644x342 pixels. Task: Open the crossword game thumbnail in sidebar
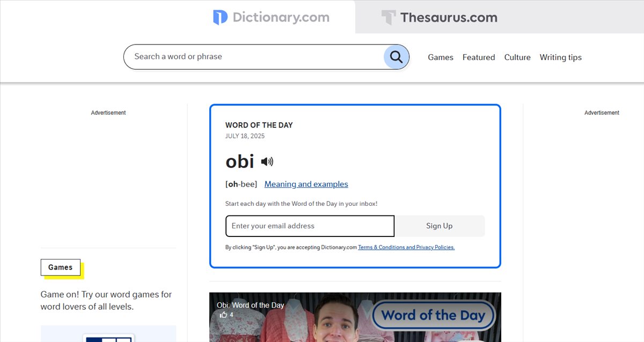pyautogui.click(x=108, y=335)
